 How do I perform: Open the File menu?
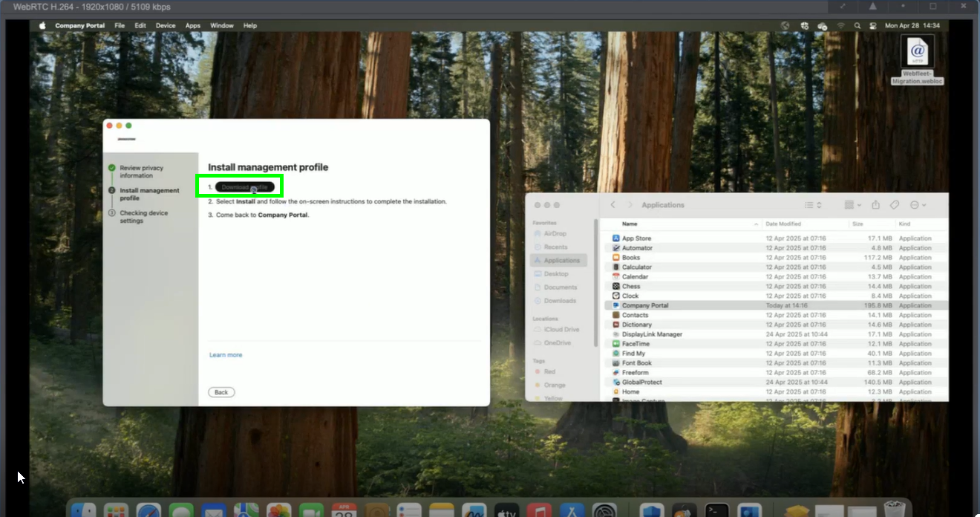pos(120,25)
